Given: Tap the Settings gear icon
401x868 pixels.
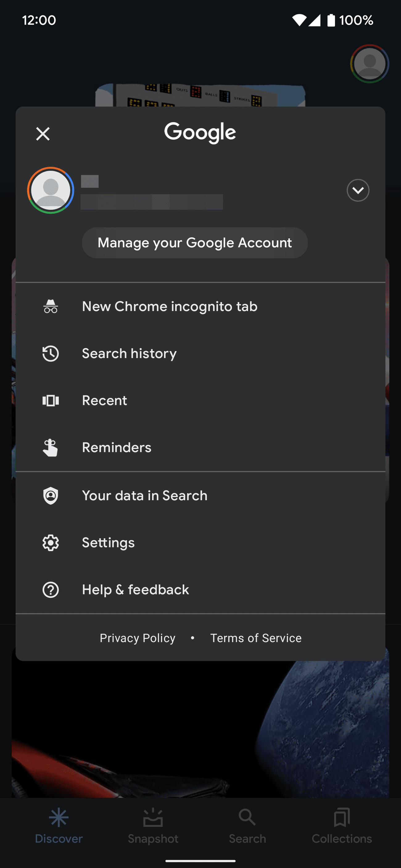Looking at the screenshot, I should click(x=51, y=542).
